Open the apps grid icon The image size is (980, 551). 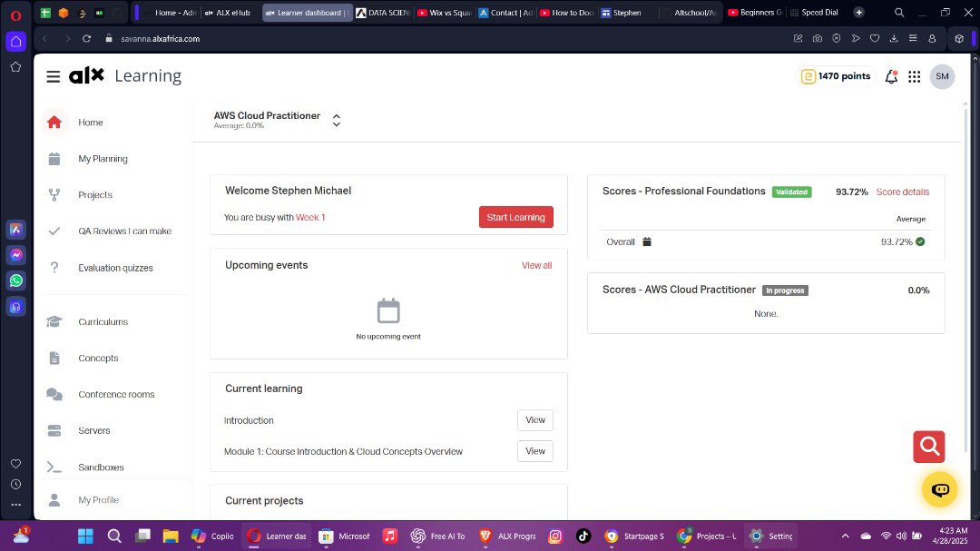[x=915, y=76]
